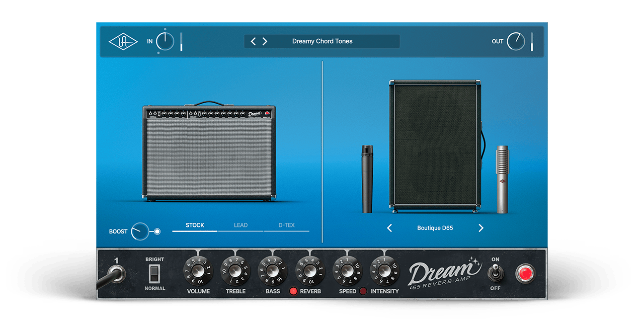
Task: Click the Boutique D65 cabinet name
Action: coord(435,228)
